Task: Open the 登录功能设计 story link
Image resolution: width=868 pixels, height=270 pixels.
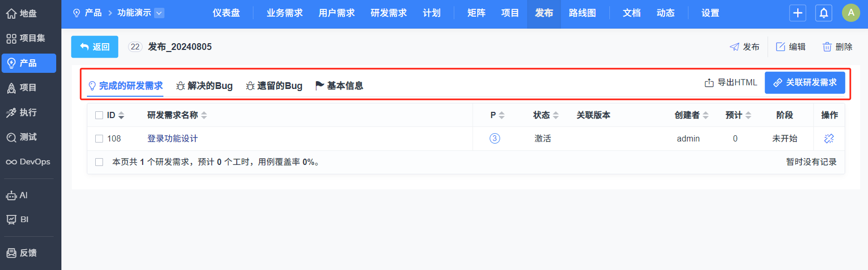Action: 172,138
